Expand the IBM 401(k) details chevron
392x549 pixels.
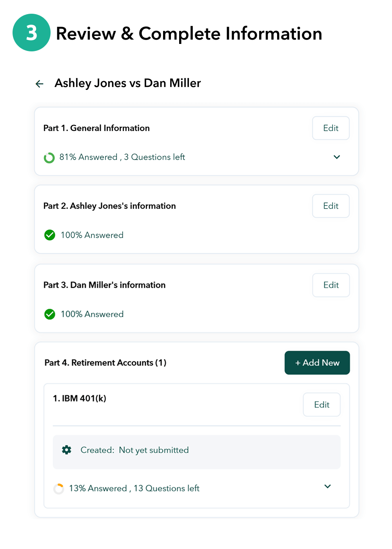(x=328, y=487)
